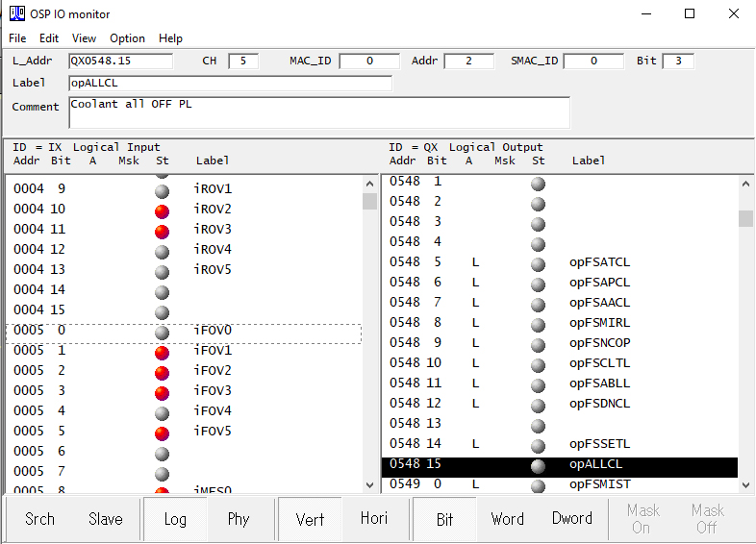The image size is (756, 544).
Task: Switch display to Hori layout
Action: coord(374,519)
